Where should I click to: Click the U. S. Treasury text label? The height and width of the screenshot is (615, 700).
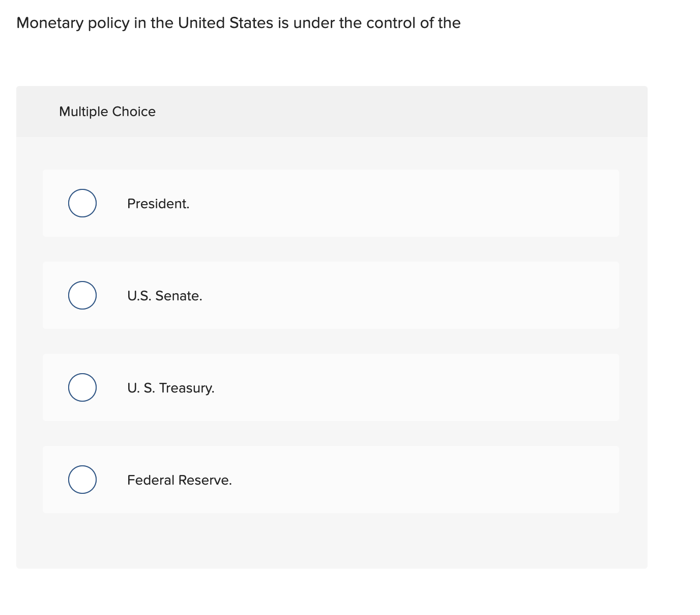point(171,388)
